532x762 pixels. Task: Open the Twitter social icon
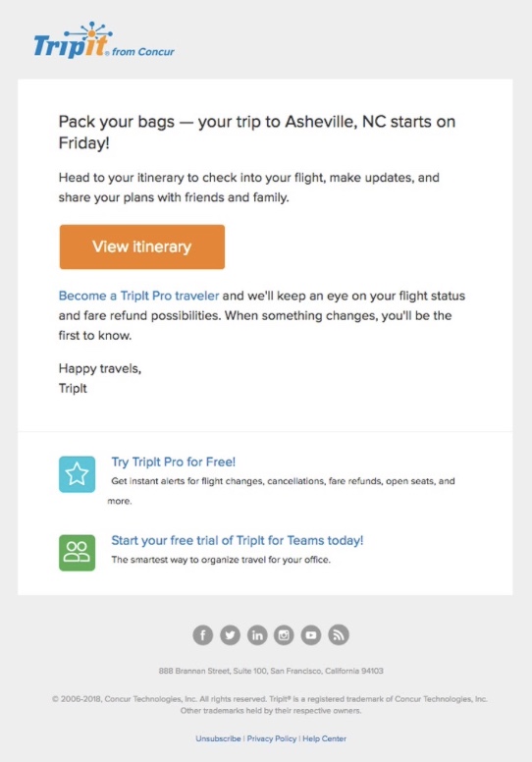pos(230,634)
